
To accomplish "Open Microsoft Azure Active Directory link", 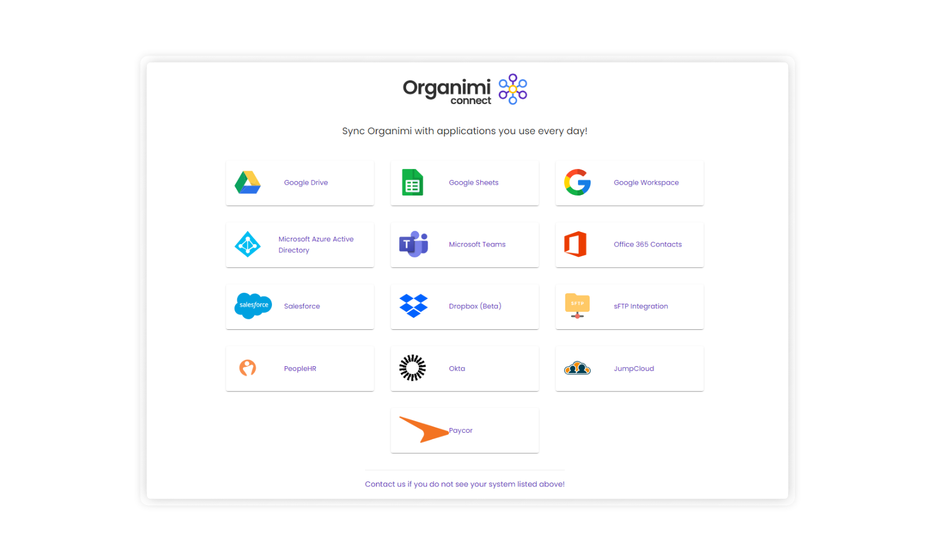I will point(316,245).
